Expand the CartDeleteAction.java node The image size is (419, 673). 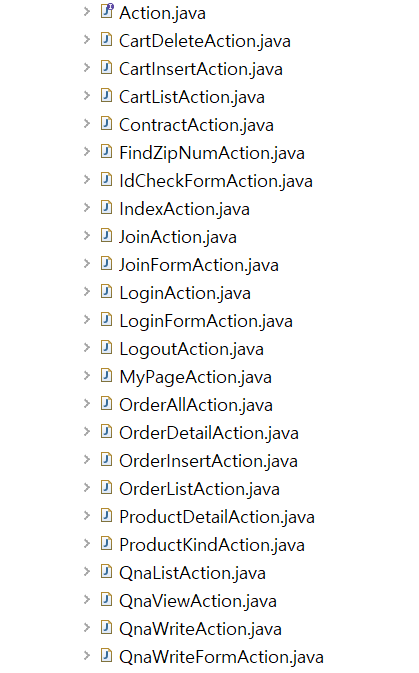[87, 39]
